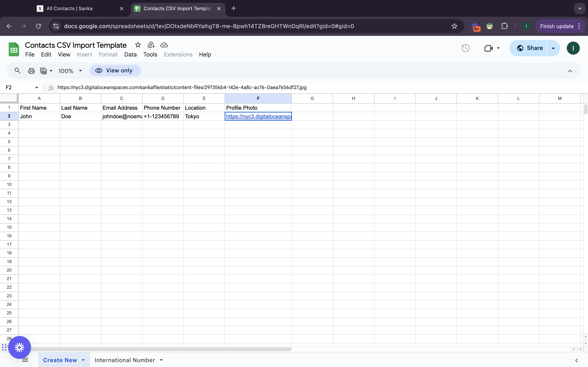This screenshot has height=367, width=588.
Task: Click the search magnifier icon in toolbar
Action: (x=17, y=71)
